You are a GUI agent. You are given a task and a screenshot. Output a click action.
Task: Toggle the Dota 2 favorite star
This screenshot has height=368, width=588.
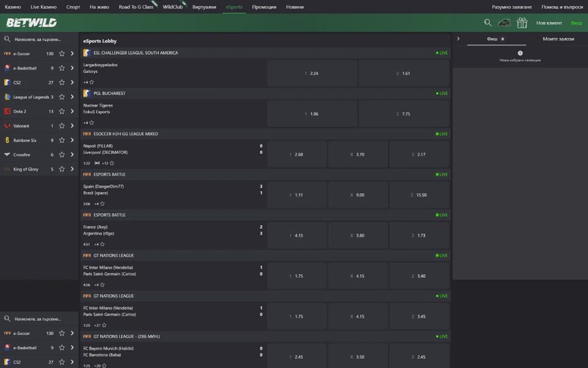(x=62, y=111)
